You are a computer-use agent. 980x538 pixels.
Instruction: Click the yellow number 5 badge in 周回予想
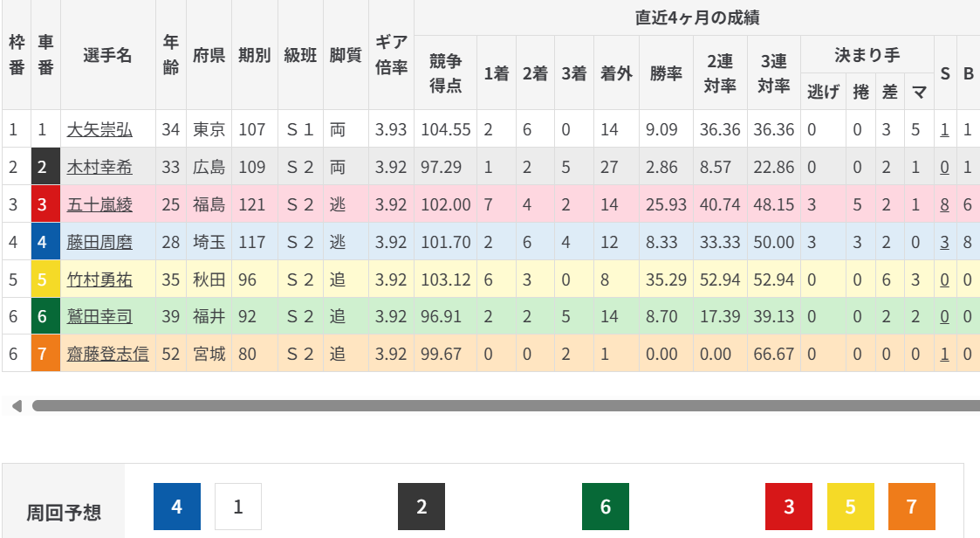coord(850,507)
